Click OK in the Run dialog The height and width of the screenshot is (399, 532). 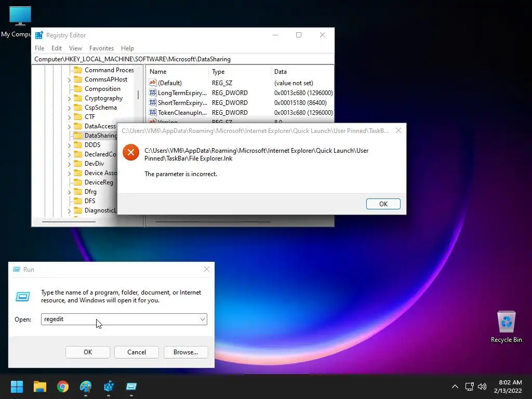click(x=87, y=352)
